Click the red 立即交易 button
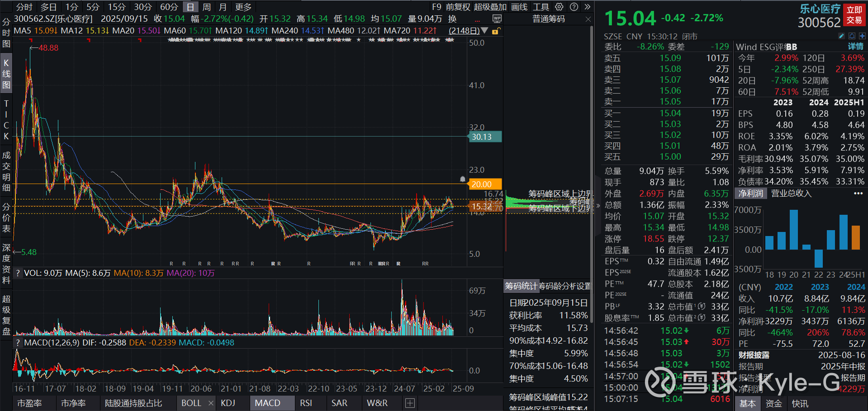Image resolution: width=868 pixels, height=411 pixels. 854,15
